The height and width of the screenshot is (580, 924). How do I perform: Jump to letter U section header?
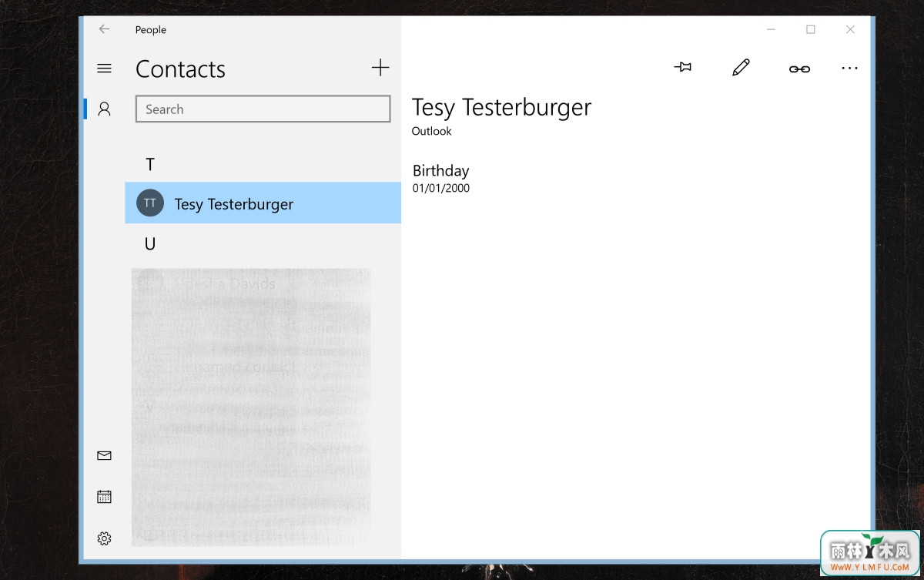[150, 243]
